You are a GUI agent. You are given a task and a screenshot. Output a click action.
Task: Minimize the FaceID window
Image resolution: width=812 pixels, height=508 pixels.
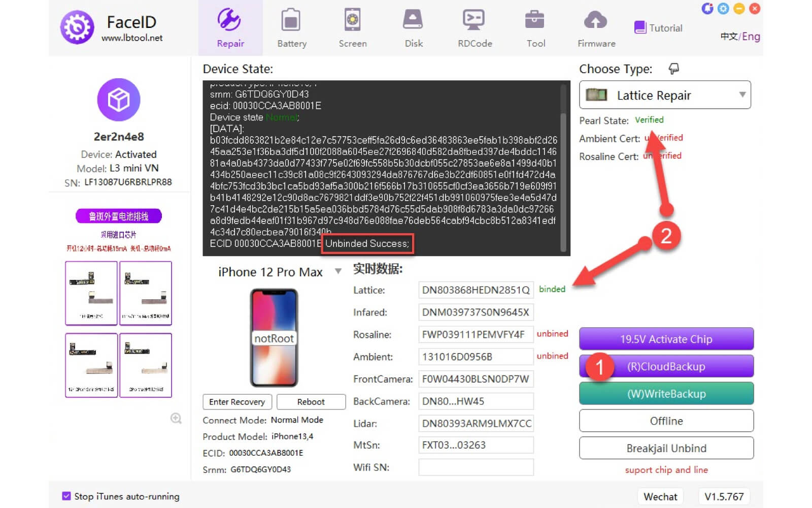[739, 9]
